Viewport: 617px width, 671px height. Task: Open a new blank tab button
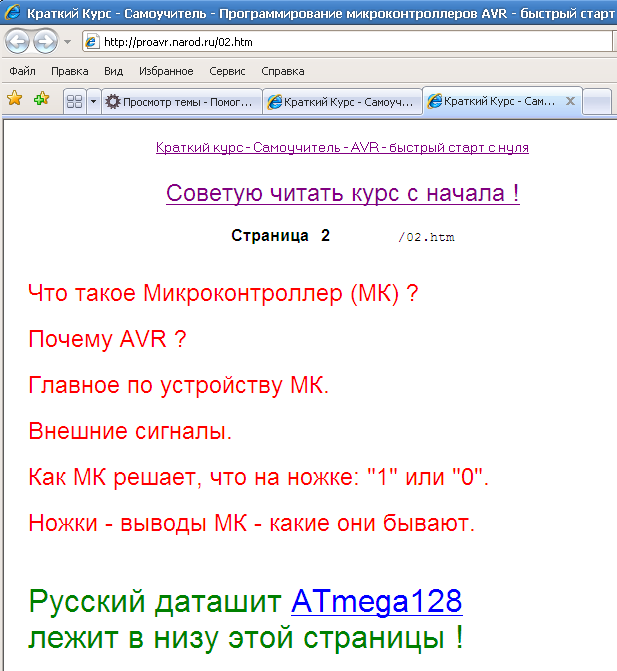pos(596,101)
